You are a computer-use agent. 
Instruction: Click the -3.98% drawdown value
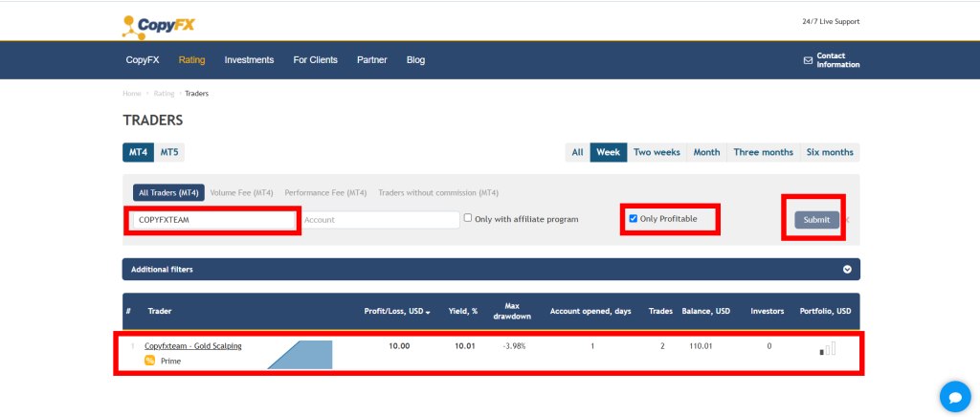[x=514, y=346]
